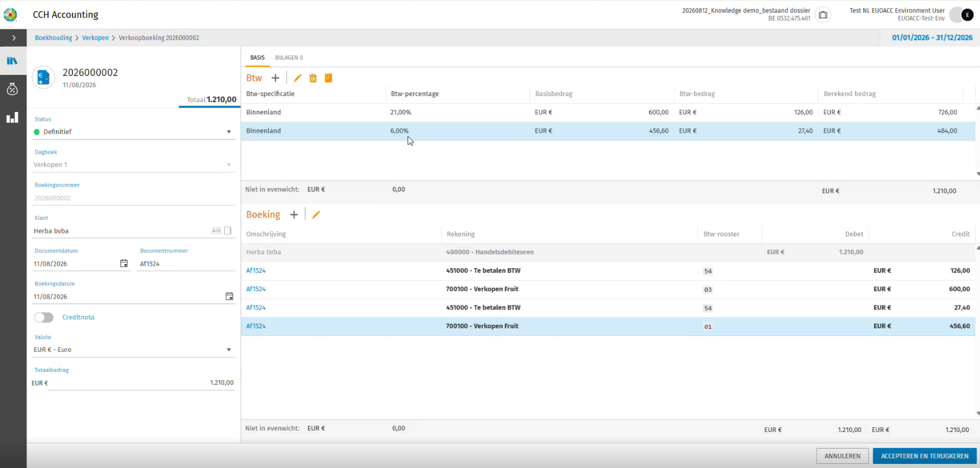Open the Dagboek Verkopen 1 dropdown
Screen dimensions: 980x468
pyautogui.click(x=134, y=164)
